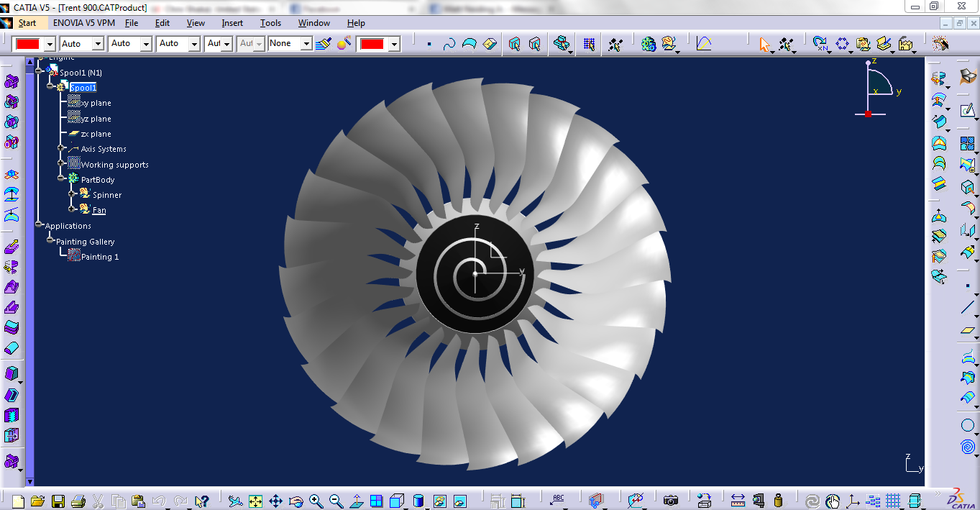Click the Painter brush icon in graphic properties

click(x=324, y=44)
